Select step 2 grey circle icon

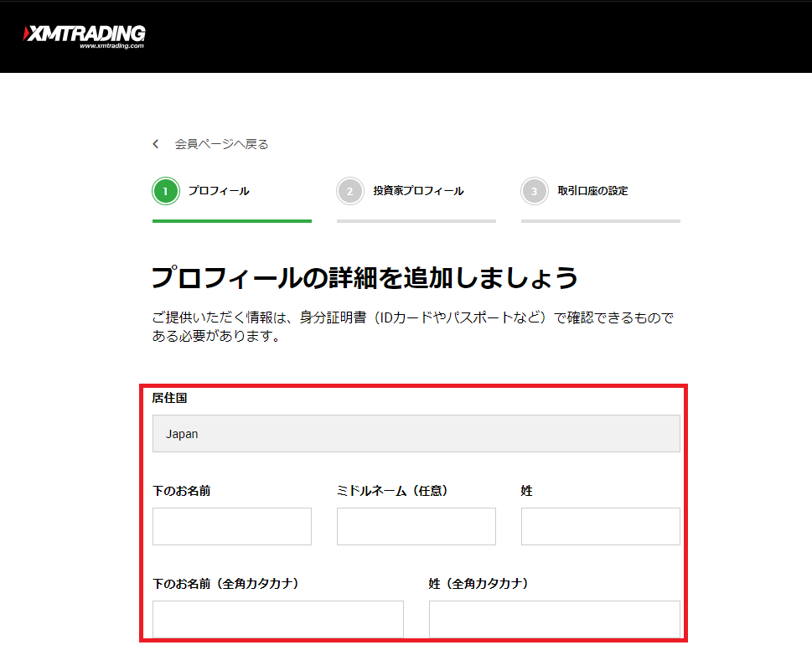click(x=350, y=191)
